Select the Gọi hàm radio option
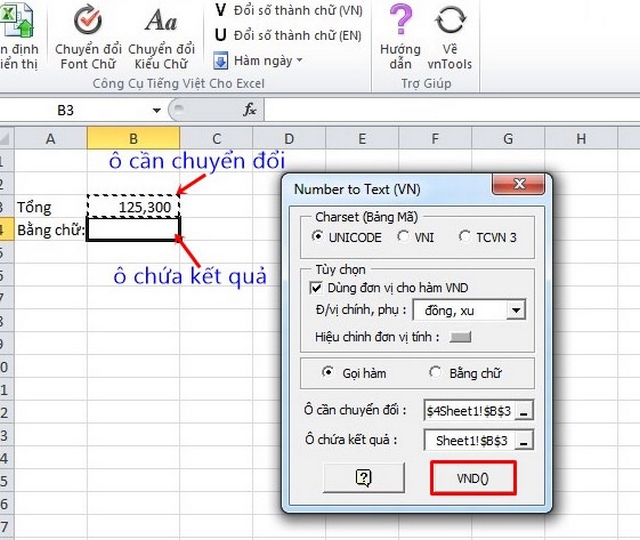640x540 pixels. [328, 372]
